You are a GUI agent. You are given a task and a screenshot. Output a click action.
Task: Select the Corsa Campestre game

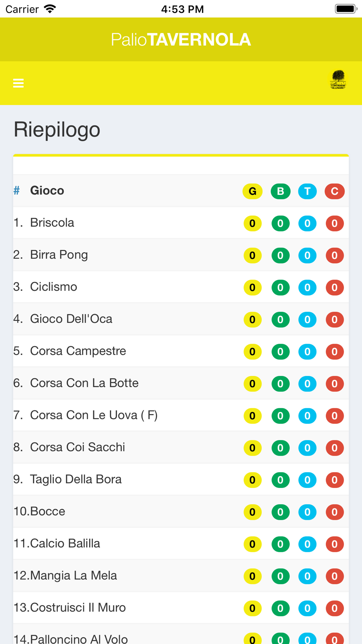click(x=181, y=351)
